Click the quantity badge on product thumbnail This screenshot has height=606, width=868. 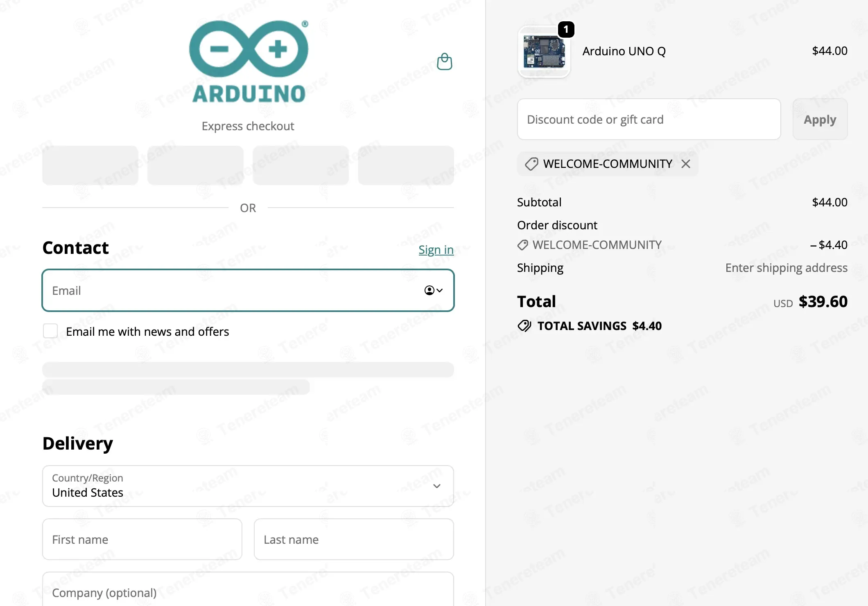pos(566,29)
